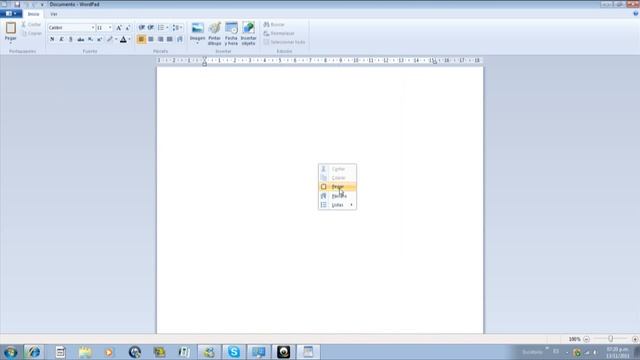Image resolution: width=640 pixels, height=360 pixels.
Task: Toggle superscript formatting
Action: tap(100, 39)
